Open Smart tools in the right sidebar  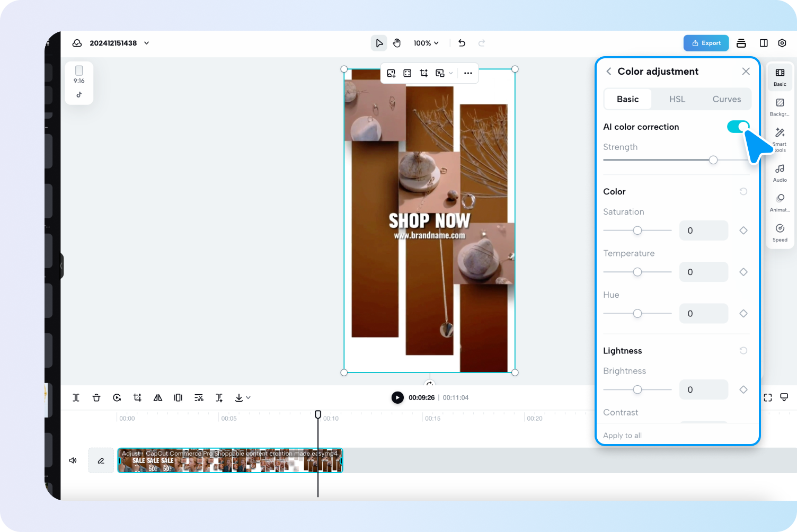click(780, 138)
